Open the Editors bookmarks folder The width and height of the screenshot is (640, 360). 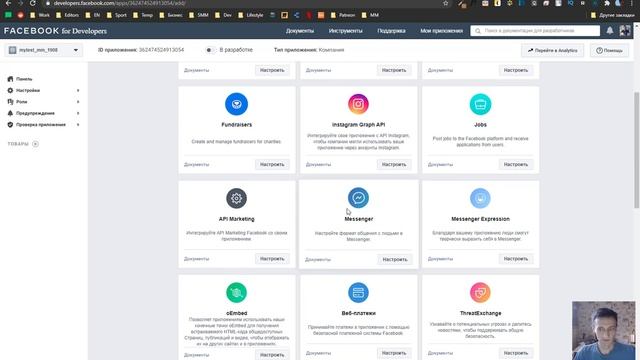[67, 15]
